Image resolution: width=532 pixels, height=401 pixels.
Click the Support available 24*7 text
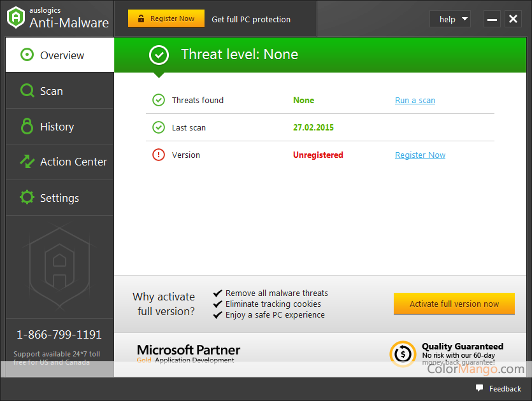(x=57, y=358)
